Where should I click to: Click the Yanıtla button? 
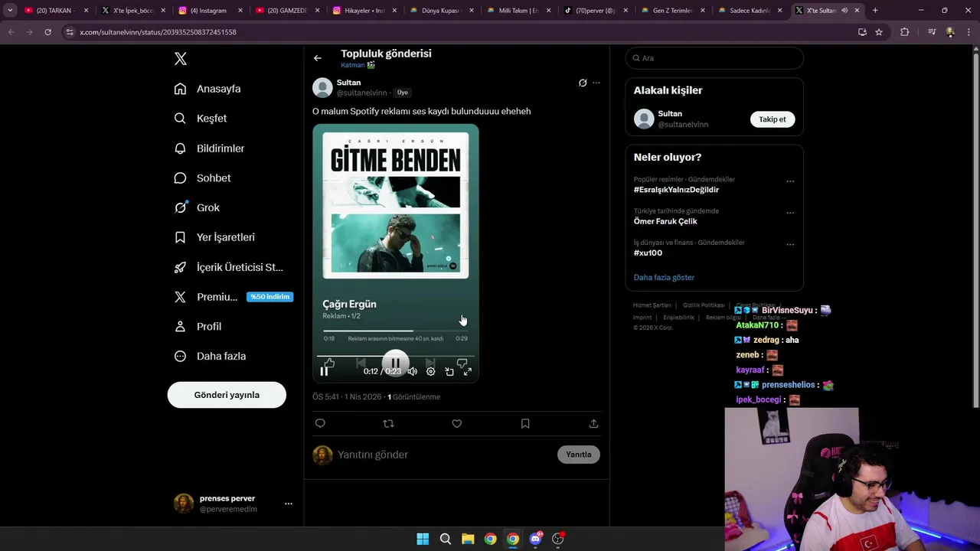tap(579, 455)
